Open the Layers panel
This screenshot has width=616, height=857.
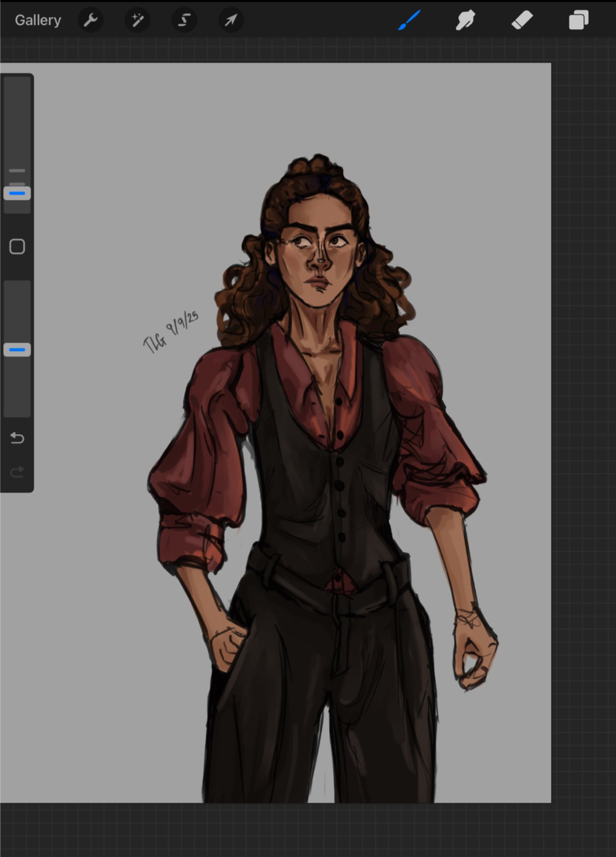578,21
